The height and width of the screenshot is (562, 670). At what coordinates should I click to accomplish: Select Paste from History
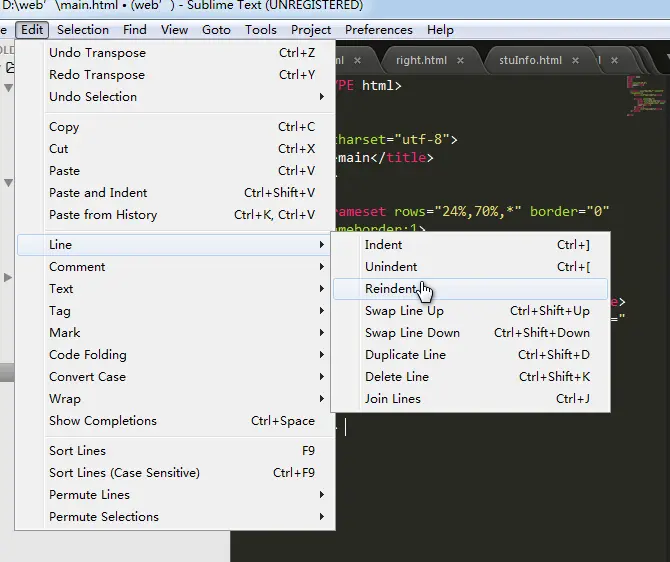(x=175, y=215)
